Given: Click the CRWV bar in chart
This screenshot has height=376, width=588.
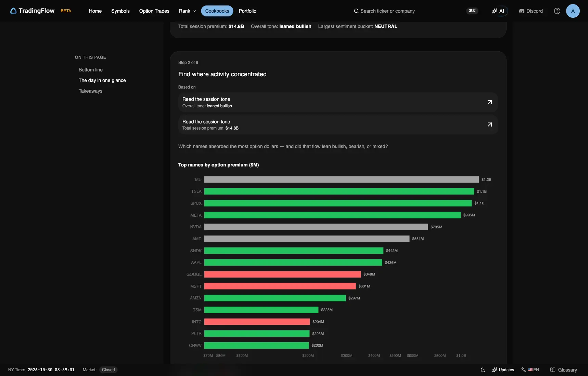Looking at the screenshot, I should [x=257, y=345].
